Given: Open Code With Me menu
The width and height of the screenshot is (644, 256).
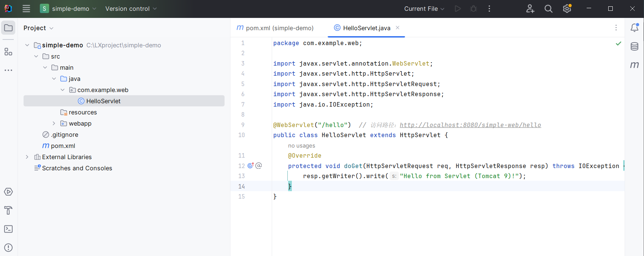Looking at the screenshot, I should (530, 9).
